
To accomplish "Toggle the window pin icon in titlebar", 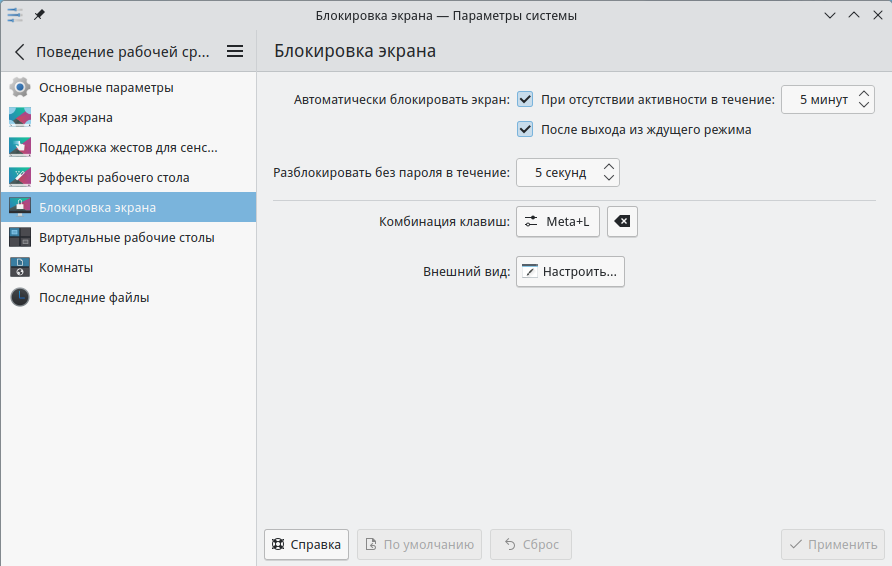I will [40, 15].
